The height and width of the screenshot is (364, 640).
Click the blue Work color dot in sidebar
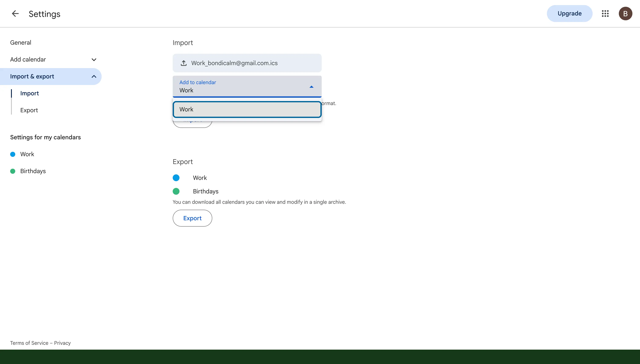13,154
